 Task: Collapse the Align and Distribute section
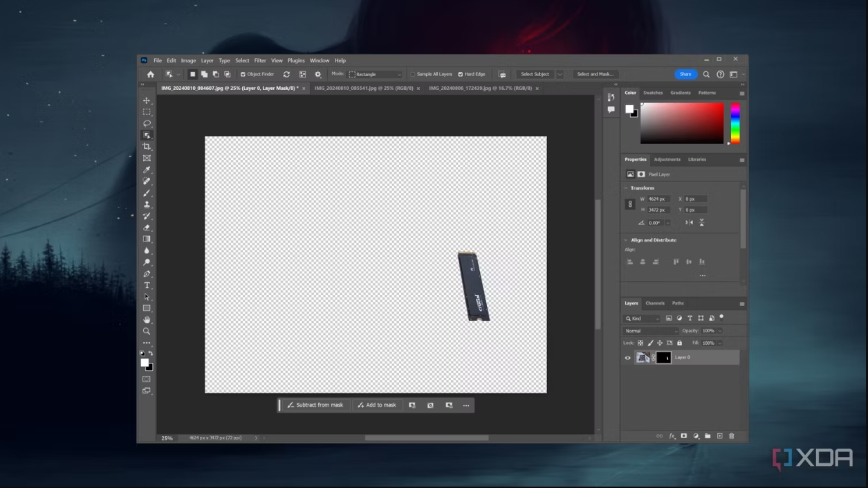pyautogui.click(x=627, y=240)
